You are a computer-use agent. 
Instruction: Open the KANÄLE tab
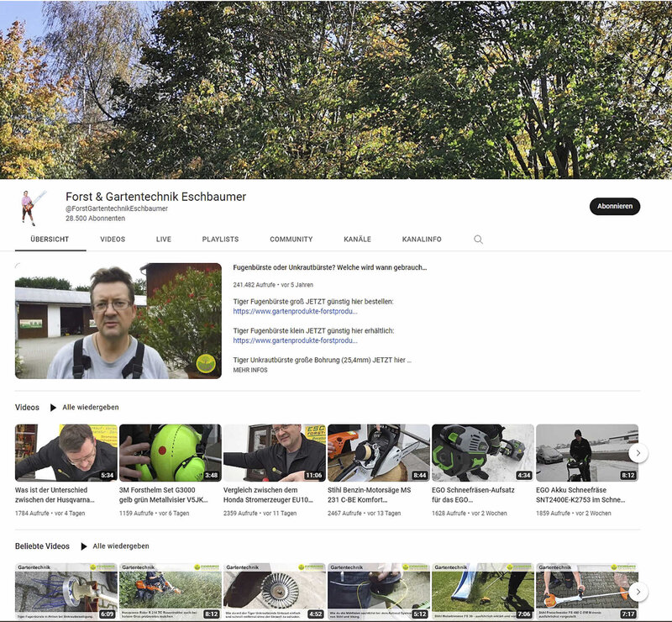click(x=358, y=240)
